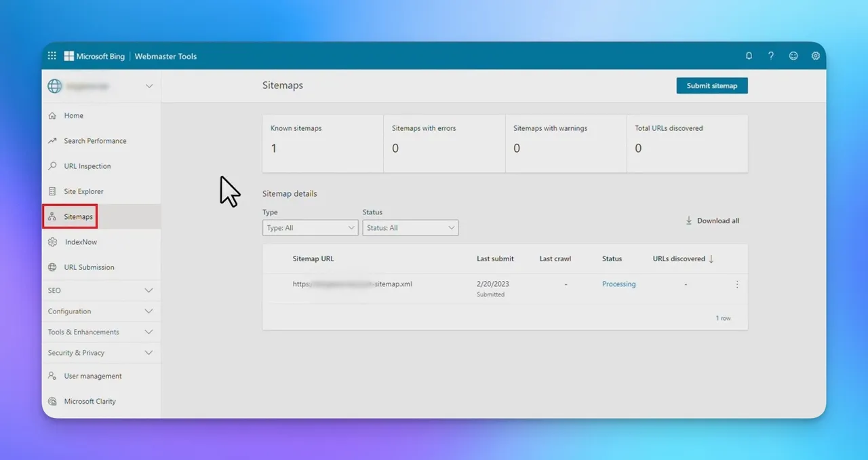Sort by Last submit column header
The height and width of the screenshot is (460, 868).
click(495, 258)
